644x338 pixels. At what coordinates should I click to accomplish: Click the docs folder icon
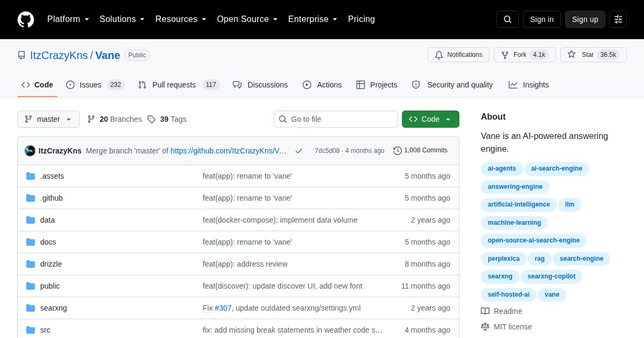(31, 242)
